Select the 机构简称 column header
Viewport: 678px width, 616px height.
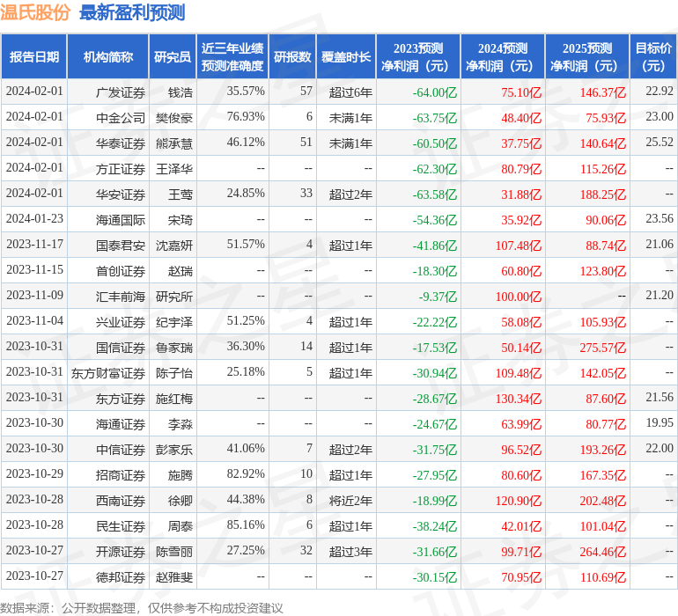pyautogui.click(x=108, y=56)
